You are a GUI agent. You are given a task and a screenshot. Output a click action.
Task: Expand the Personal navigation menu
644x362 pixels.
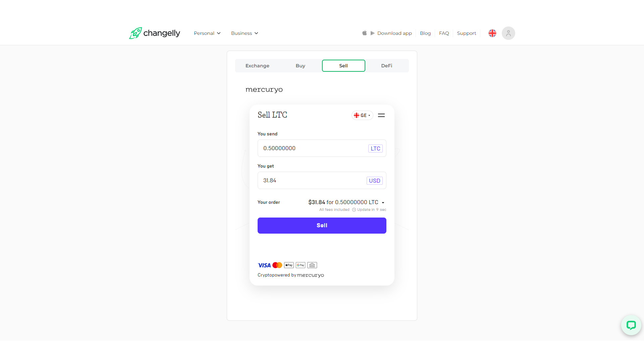207,33
